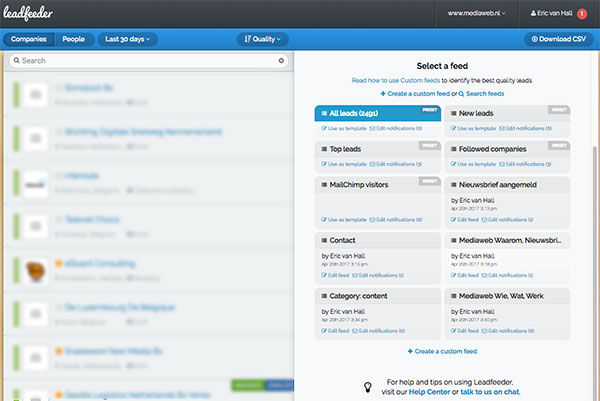This screenshot has width=600, height=401.
Task: Click Edit notifications under Contact
Action: coord(378,275)
